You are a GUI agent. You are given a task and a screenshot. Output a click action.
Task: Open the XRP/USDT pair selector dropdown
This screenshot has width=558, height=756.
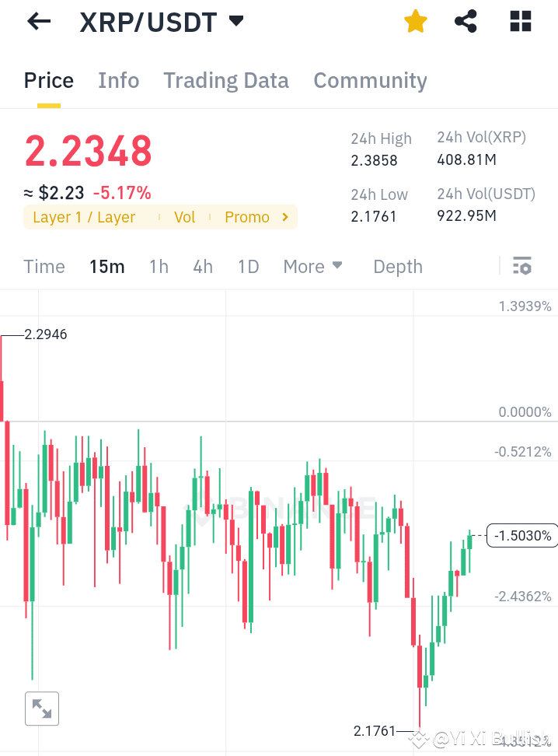pyautogui.click(x=235, y=21)
